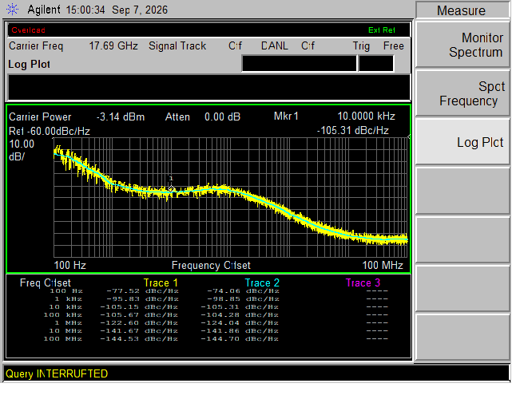Click Trace 1 value -122.60 dBc/Hz
The height and width of the screenshot is (399, 532).
[x=139, y=322]
